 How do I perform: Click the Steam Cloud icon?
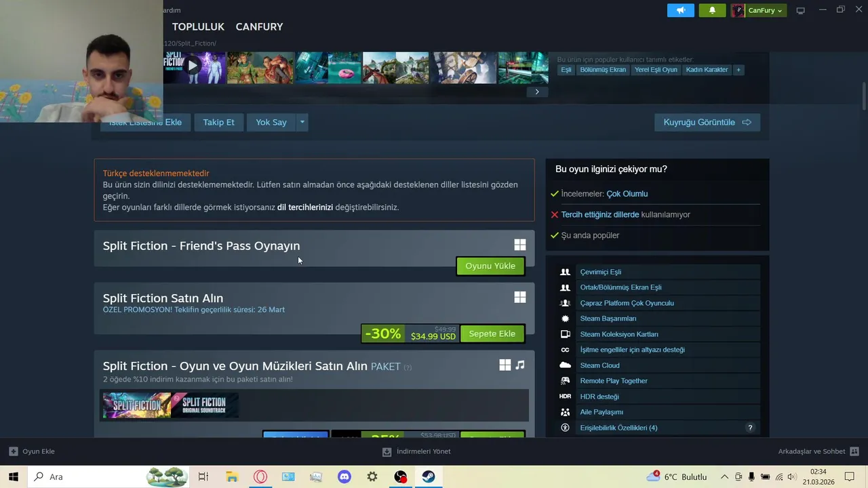tap(565, 365)
